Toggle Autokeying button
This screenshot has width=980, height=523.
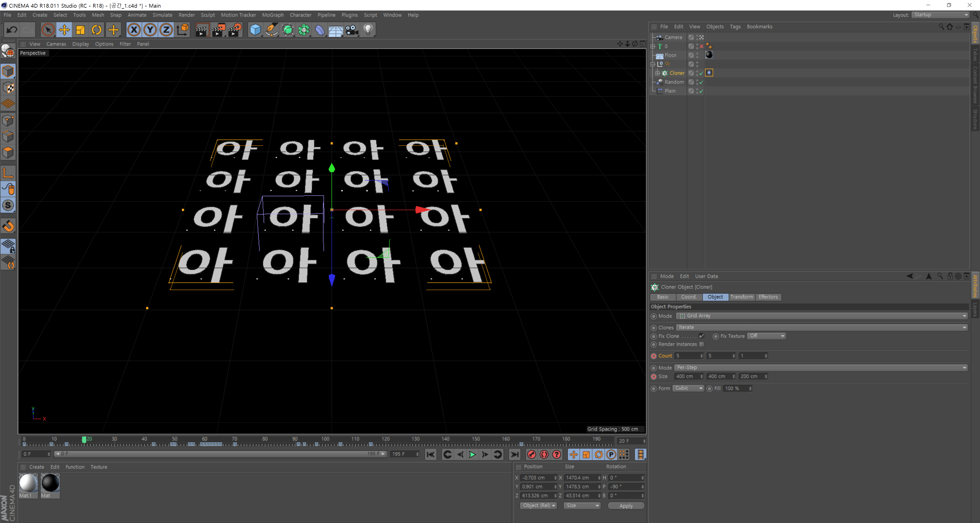[x=544, y=455]
